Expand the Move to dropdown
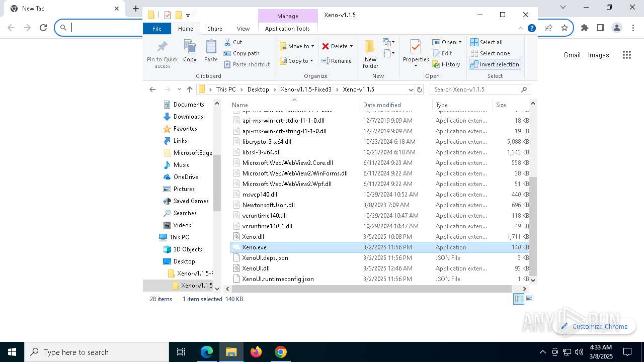 [x=312, y=46]
